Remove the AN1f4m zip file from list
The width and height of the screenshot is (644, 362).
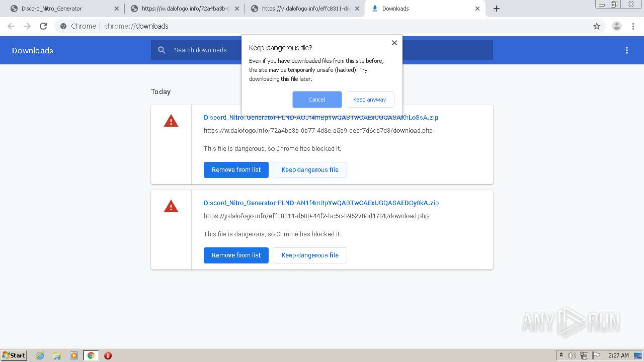[236, 255]
